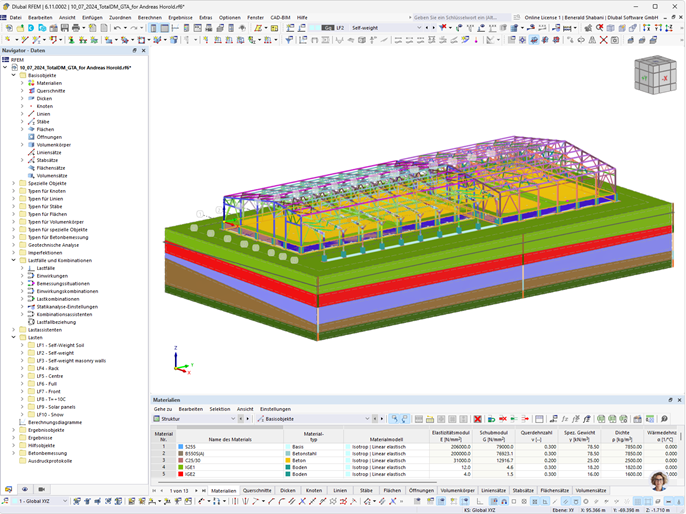The height and width of the screenshot is (514, 686).
Task: Open the Ergebnisse menu
Action: coord(180,17)
